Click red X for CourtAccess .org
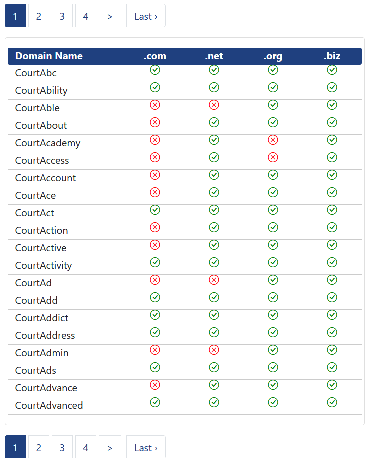Image resolution: width=368 pixels, height=458 pixels. pos(273,157)
